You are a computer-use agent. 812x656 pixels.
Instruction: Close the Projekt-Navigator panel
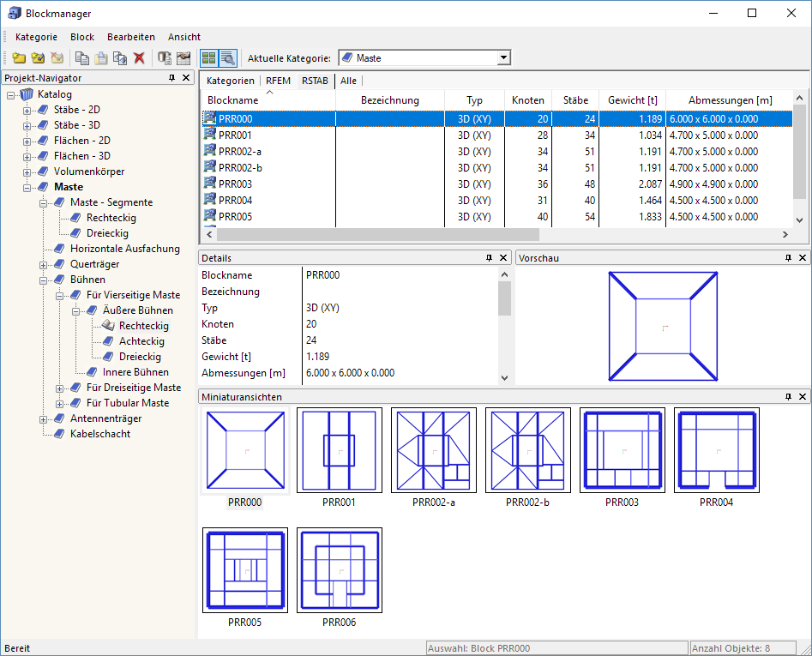(186, 78)
